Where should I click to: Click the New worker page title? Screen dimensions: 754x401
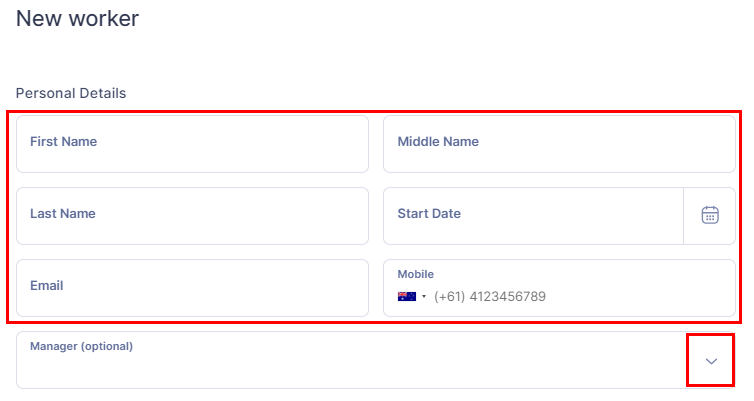coord(77,19)
